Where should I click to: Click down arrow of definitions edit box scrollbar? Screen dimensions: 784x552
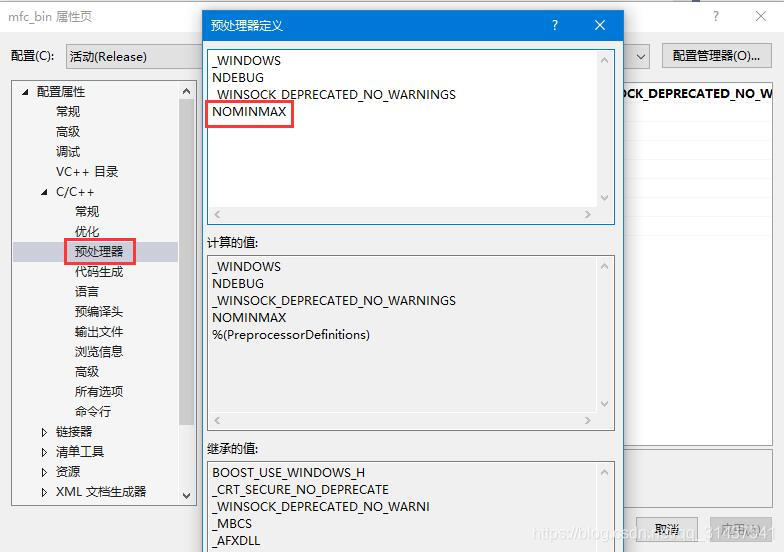(x=604, y=198)
